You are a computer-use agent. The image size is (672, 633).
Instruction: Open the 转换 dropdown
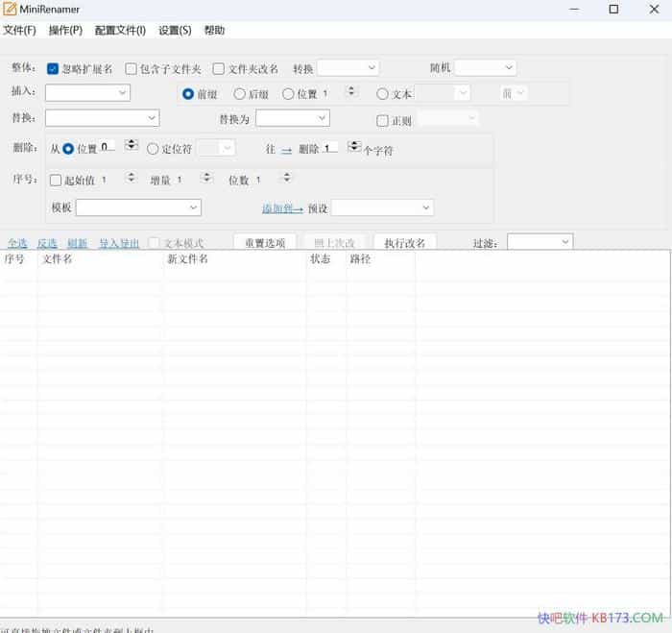348,68
